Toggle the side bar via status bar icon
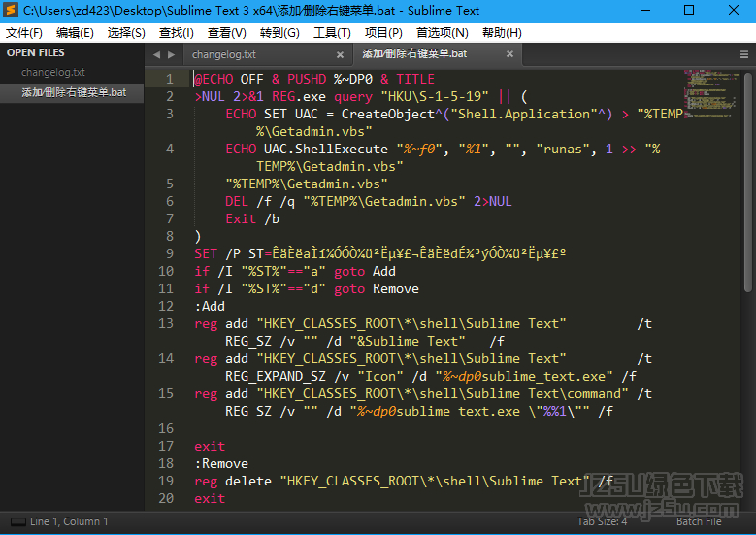756x535 pixels. (x=17, y=522)
